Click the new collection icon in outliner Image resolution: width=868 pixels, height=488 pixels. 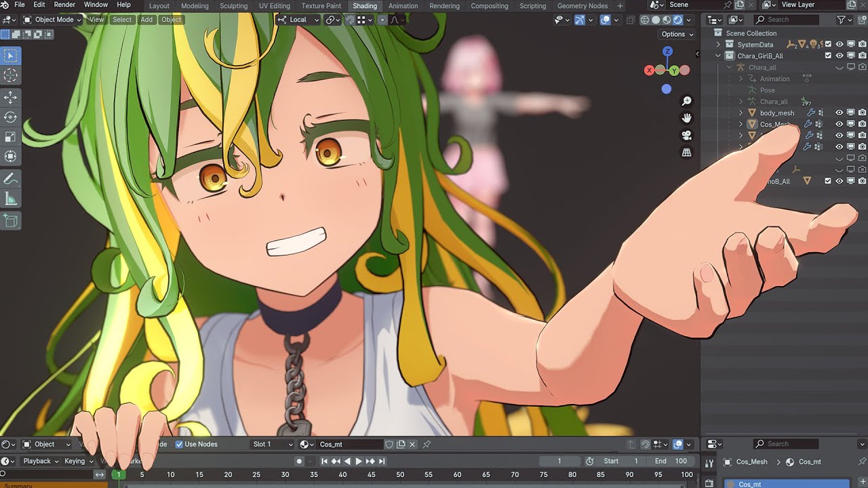861,20
